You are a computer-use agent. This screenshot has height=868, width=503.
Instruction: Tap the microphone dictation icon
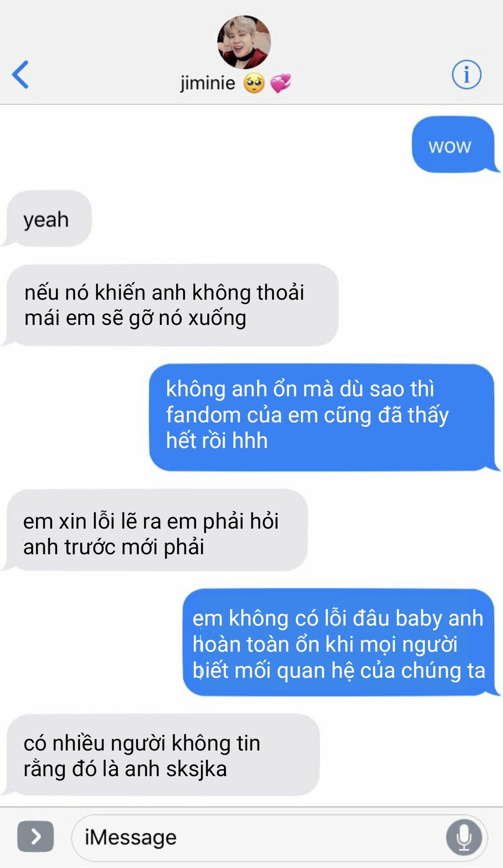pos(464,837)
